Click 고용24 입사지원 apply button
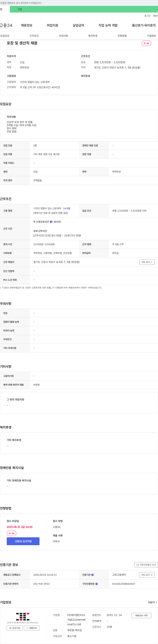 tap(23, 541)
